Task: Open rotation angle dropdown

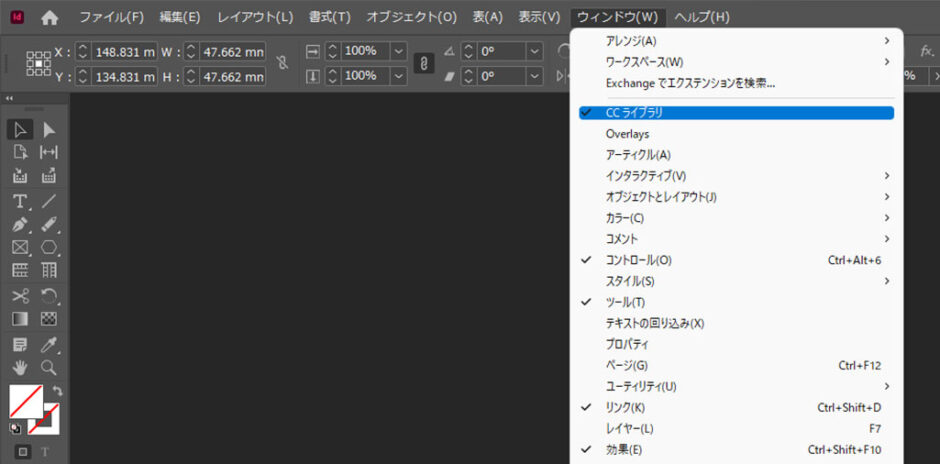Action: (535, 52)
